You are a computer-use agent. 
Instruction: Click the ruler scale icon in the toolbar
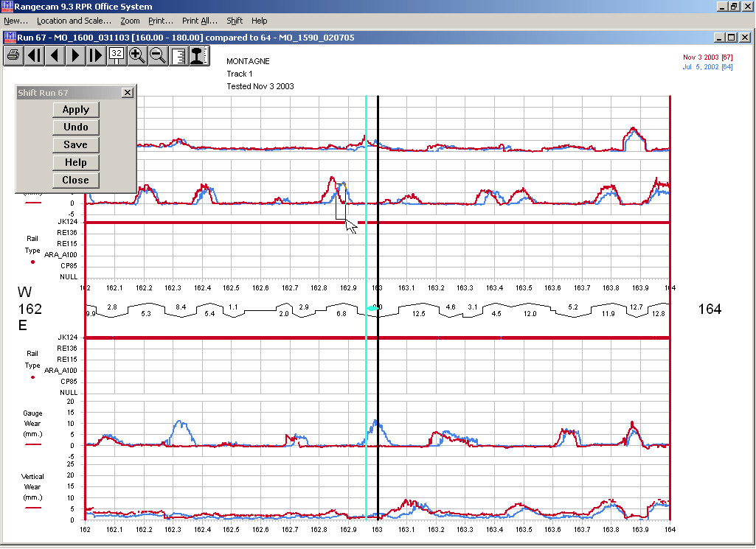pyautogui.click(x=178, y=55)
